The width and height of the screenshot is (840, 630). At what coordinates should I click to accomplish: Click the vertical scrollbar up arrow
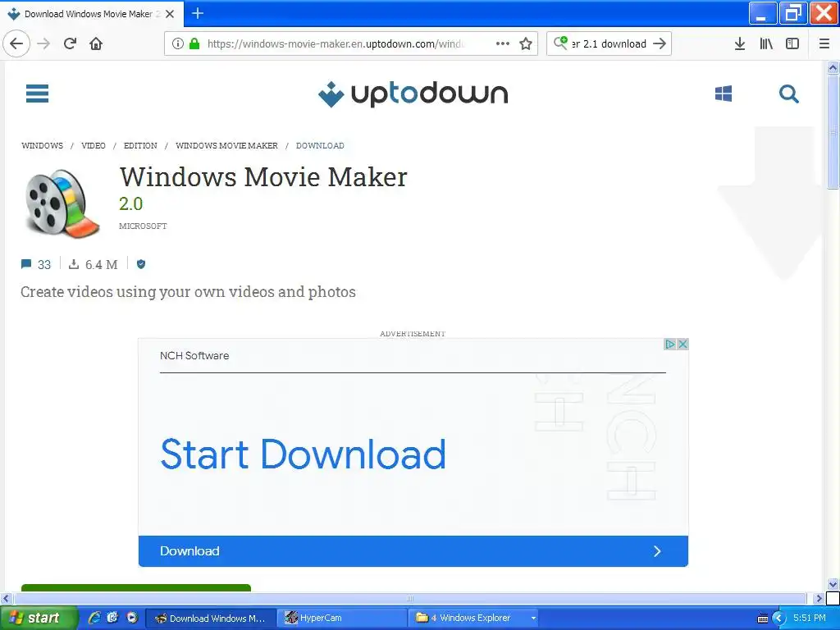tap(833, 67)
